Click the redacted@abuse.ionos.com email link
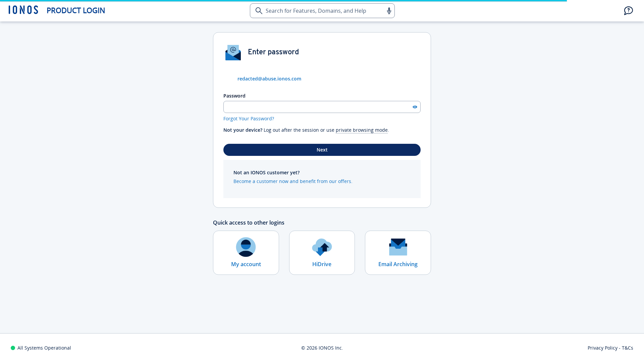Viewport: 644px width, 362px height. [269, 78]
